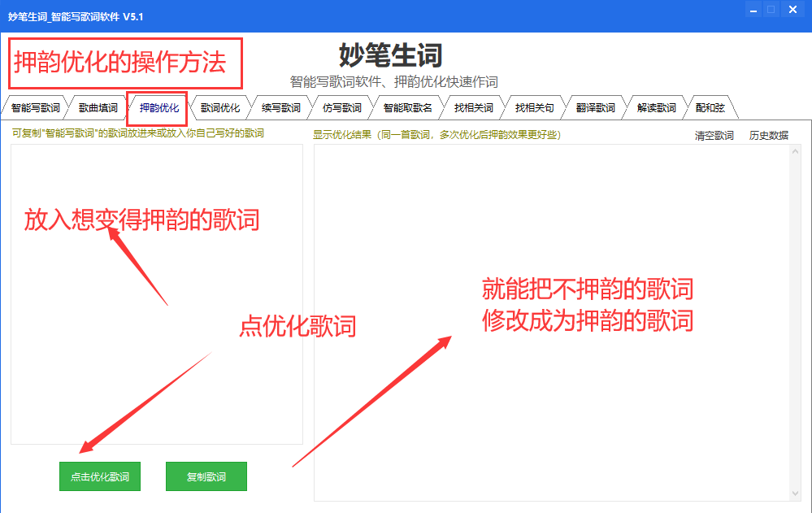Click the window title 妙笔生词_智能写歌词软件 V5.1

coord(76,16)
